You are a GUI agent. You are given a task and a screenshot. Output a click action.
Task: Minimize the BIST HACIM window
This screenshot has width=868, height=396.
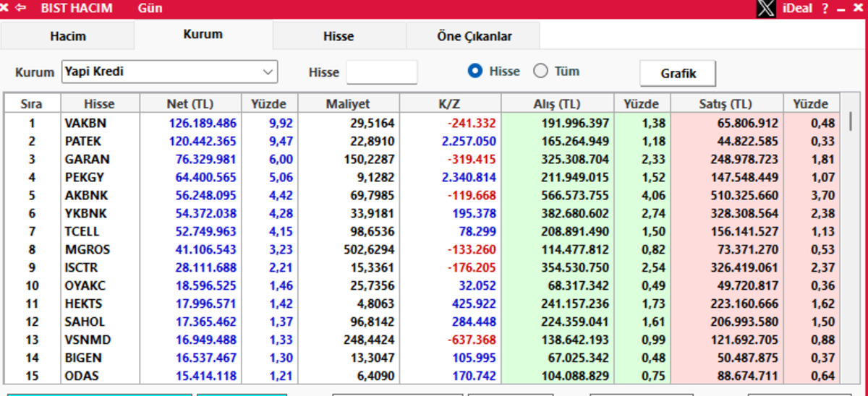pos(841,9)
